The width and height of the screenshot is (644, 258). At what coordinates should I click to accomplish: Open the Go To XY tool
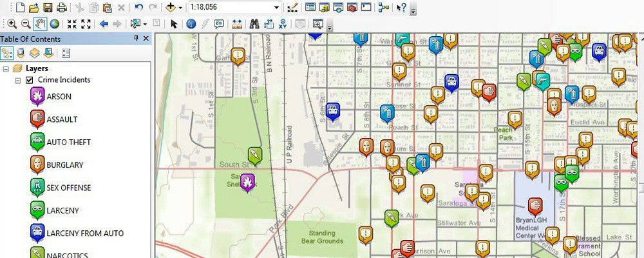[x=283, y=24]
